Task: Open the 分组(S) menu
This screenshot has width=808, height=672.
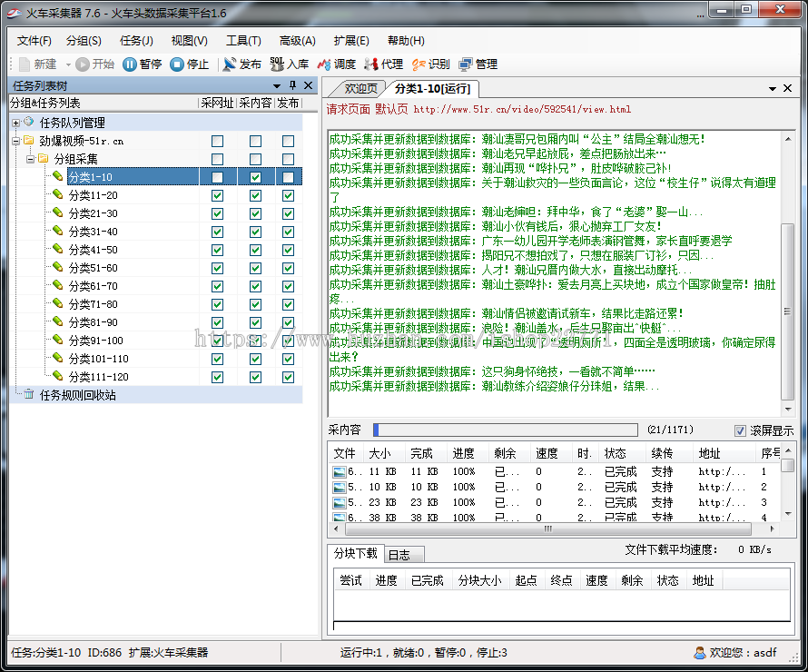Action: coord(84,41)
